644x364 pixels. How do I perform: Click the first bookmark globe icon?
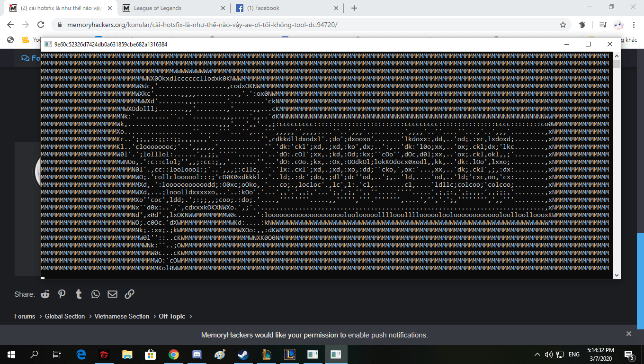(10, 40)
